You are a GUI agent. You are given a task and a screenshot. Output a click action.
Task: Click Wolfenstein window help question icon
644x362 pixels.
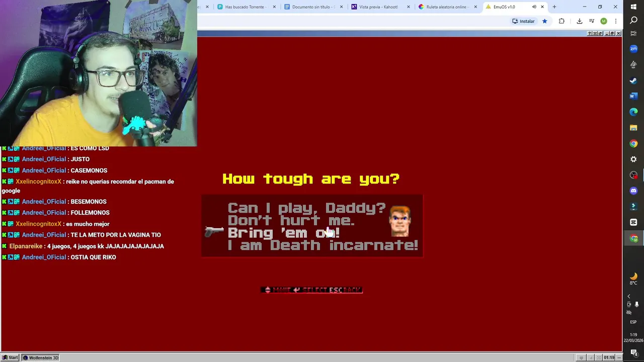pyautogui.click(x=589, y=34)
